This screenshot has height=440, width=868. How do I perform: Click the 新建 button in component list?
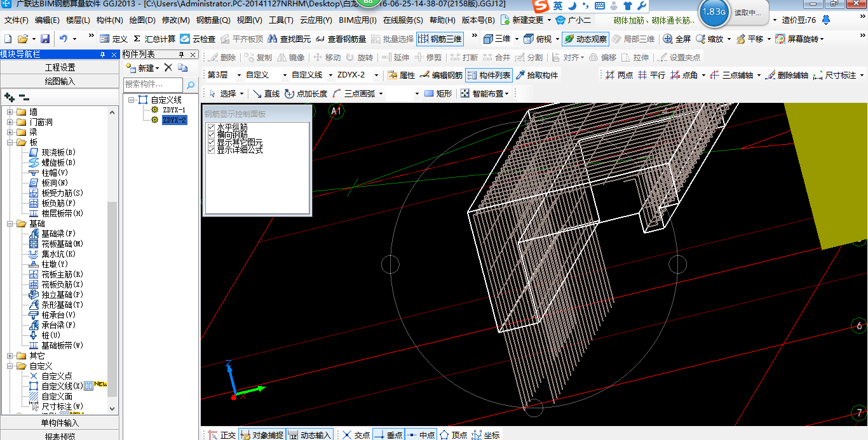142,67
